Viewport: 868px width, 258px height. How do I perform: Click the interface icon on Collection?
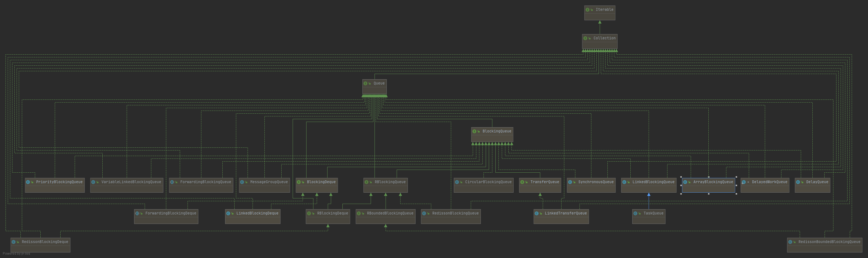point(585,38)
